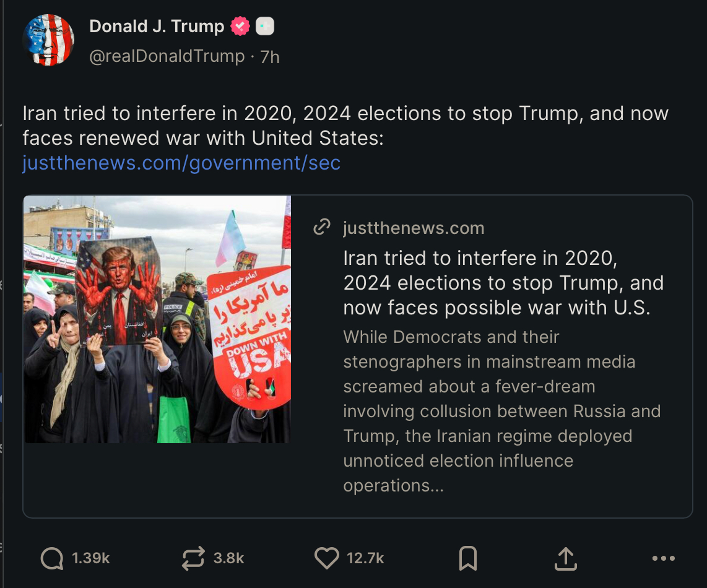Click the 12.7k likes count
This screenshot has height=588, width=707.
click(365, 558)
